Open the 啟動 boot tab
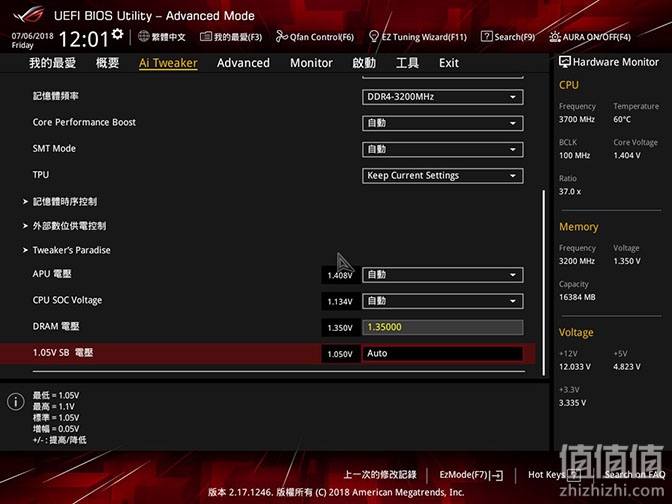Viewport: 672px width, 504px height. pos(364,63)
